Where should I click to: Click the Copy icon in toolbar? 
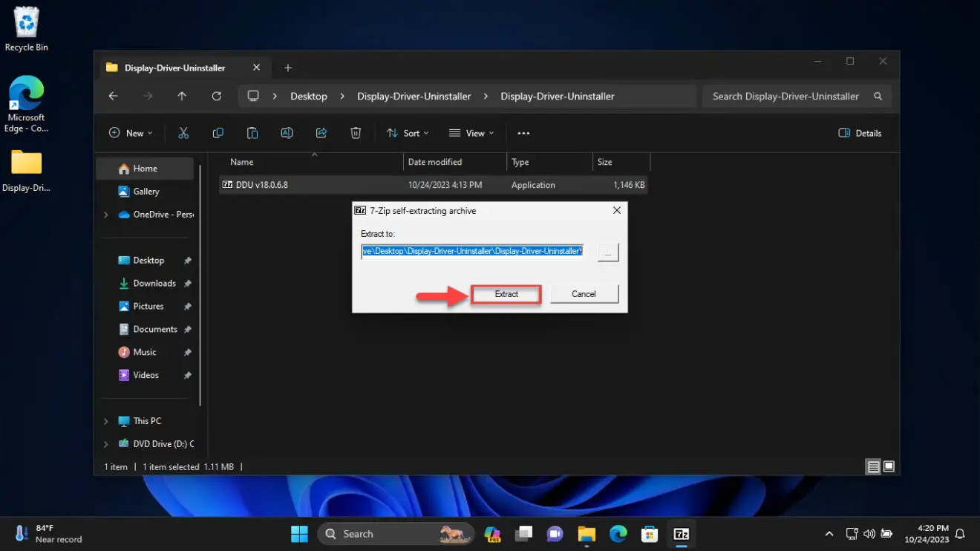tap(218, 133)
